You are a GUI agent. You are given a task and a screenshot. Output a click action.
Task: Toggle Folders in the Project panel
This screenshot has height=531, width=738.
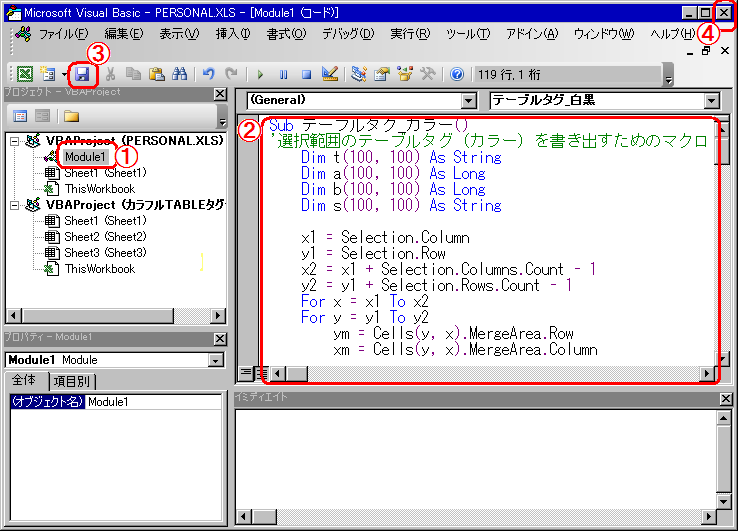pos(71,116)
